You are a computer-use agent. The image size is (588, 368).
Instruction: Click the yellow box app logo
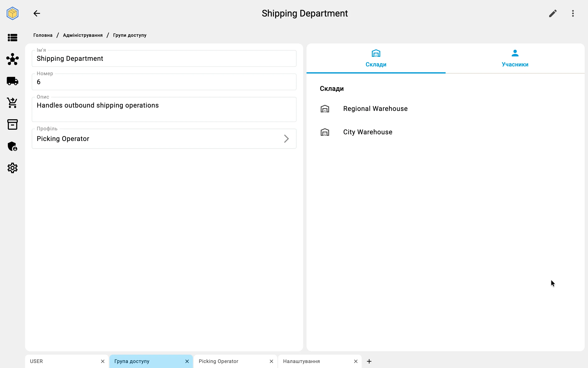pos(12,13)
